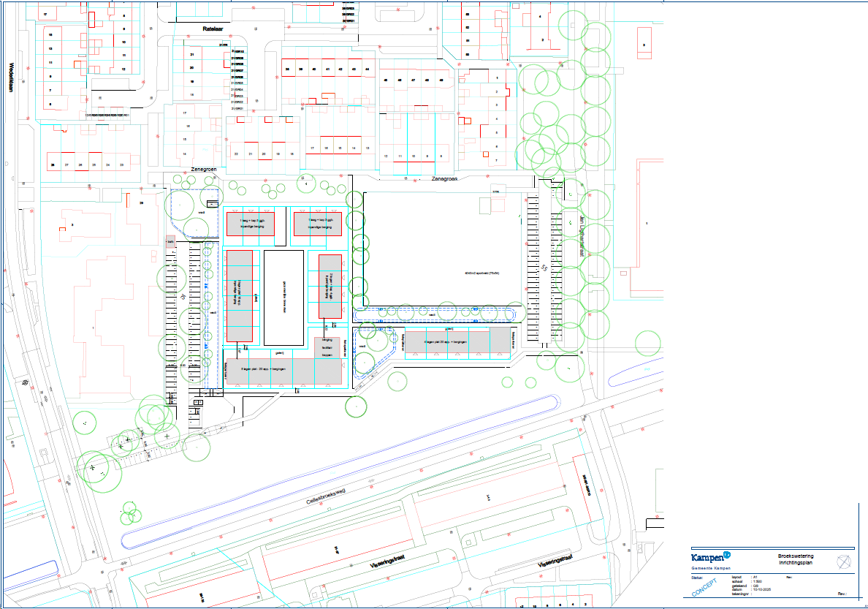Select the 40x60m2 sportveld label

[x=481, y=273]
